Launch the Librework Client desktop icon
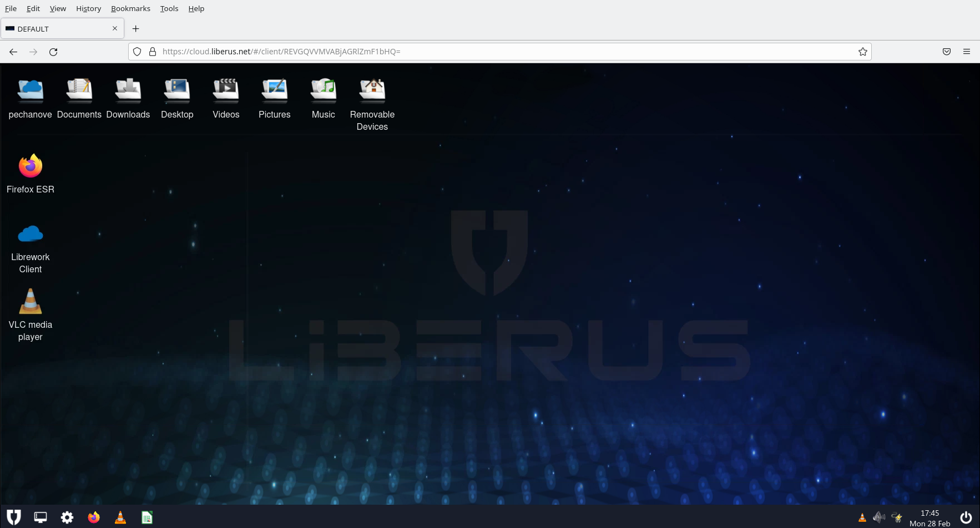Viewport: 980px width, 528px height. click(x=31, y=234)
